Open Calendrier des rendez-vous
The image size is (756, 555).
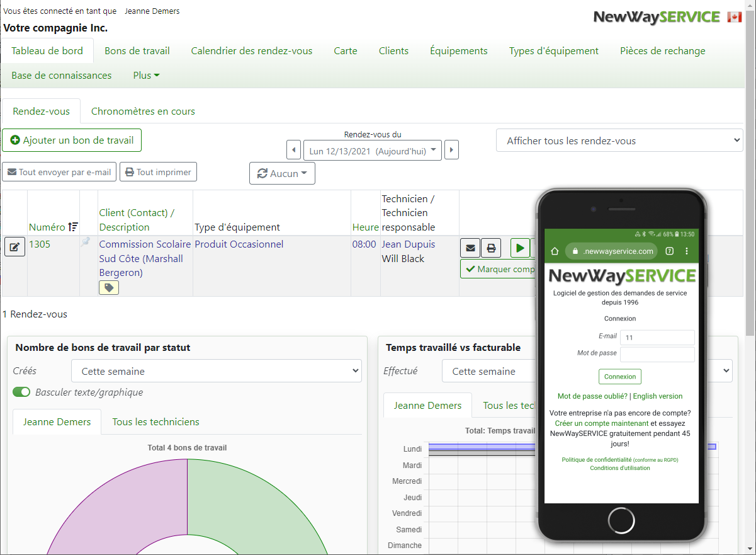click(x=252, y=51)
